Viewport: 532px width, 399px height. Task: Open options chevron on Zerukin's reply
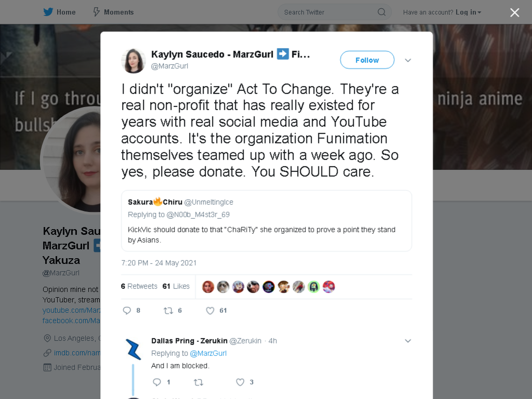[x=408, y=341]
